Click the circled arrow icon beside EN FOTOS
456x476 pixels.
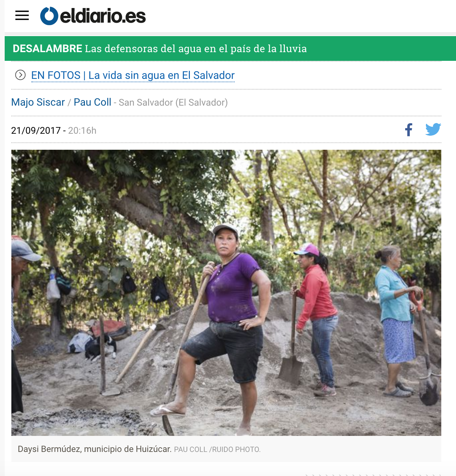pyautogui.click(x=20, y=75)
